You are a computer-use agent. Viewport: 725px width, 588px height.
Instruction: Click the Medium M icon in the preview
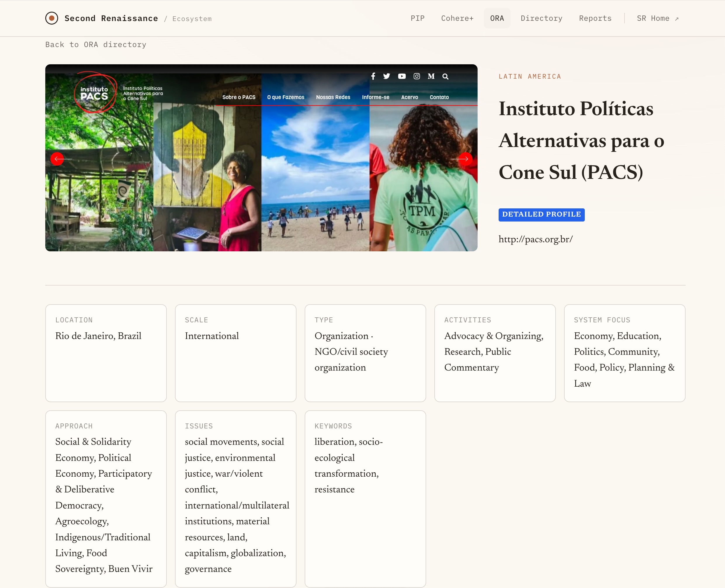(431, 76)
